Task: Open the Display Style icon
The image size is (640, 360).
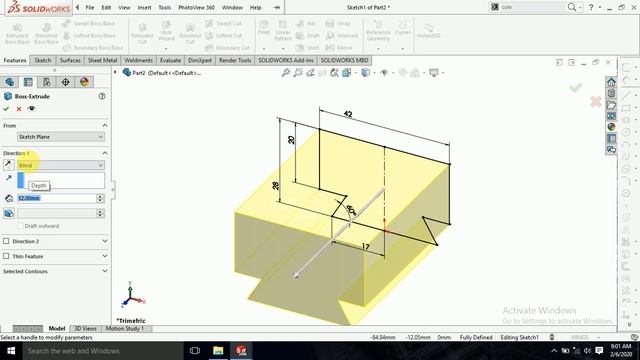Action: [365, 73]
